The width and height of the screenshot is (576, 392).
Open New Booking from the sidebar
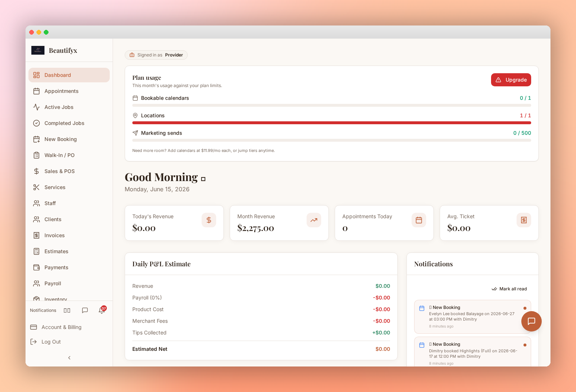click(69, 139)
